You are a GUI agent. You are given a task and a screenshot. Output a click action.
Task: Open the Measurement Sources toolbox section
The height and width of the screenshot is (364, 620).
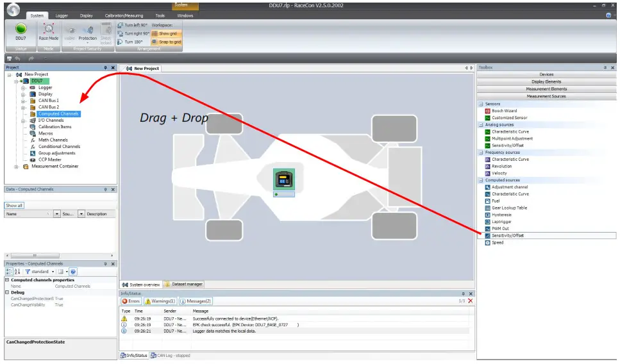click(546, 96)
